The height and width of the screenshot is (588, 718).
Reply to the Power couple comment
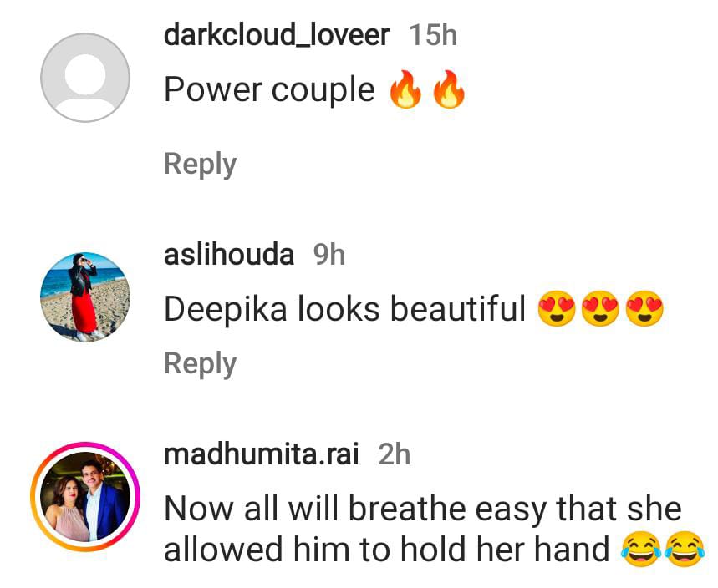[x=200, y=165]
